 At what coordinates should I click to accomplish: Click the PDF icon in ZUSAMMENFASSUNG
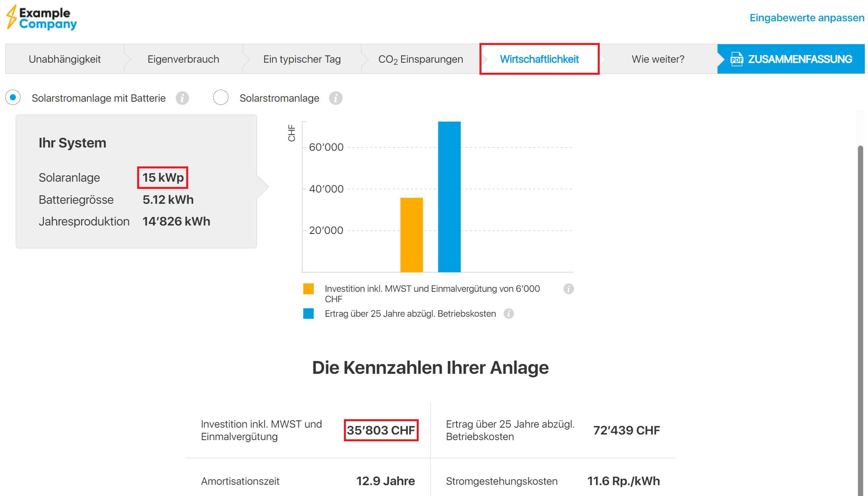pyautogui.click(x=736, y=59)
